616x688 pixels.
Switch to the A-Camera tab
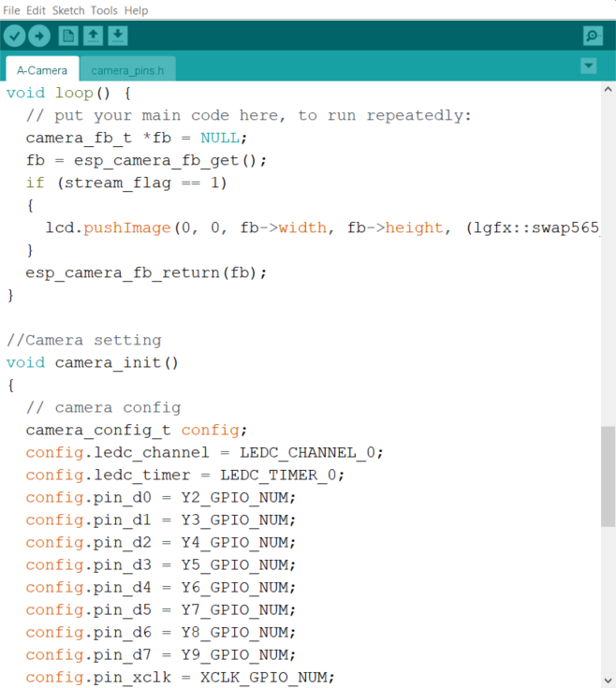point(42,70)
